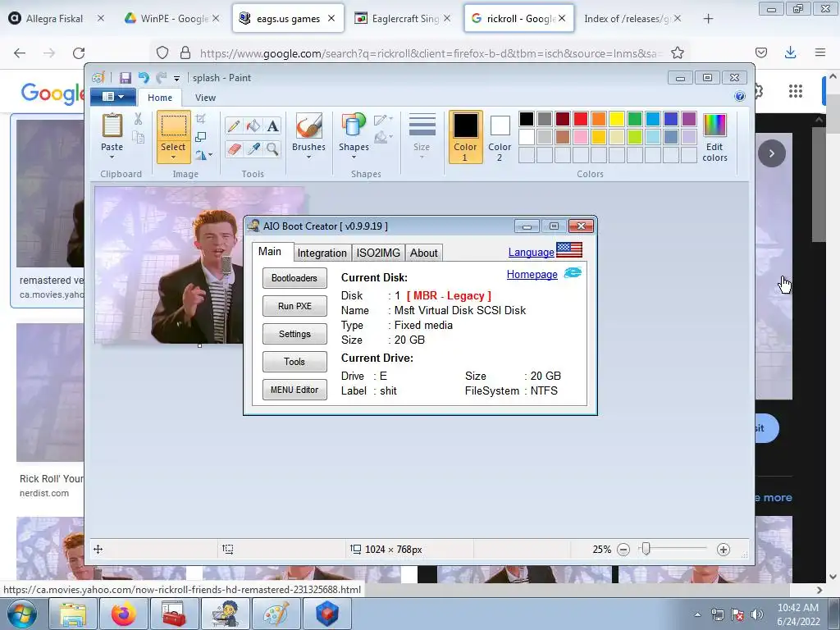Click the Bootloaders button
The height and width of the screenshot is (630, 840).
294,278
